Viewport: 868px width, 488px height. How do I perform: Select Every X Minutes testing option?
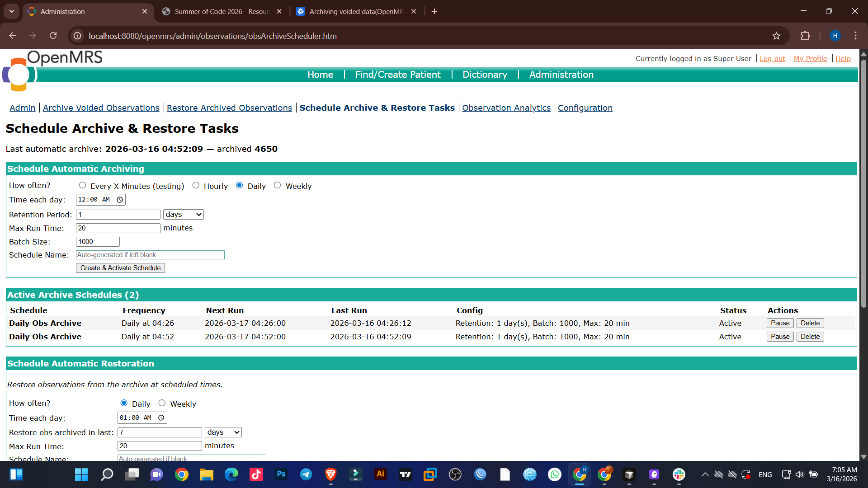coord(82,185)
